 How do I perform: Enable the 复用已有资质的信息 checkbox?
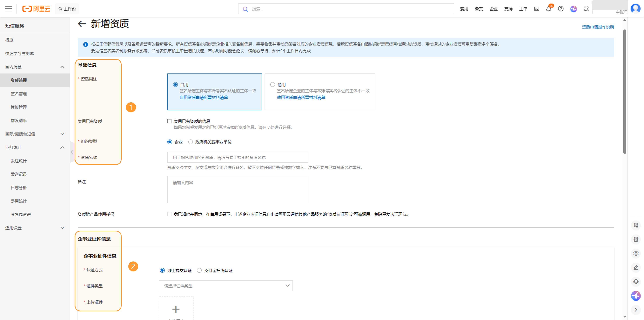tap(169, 121)
